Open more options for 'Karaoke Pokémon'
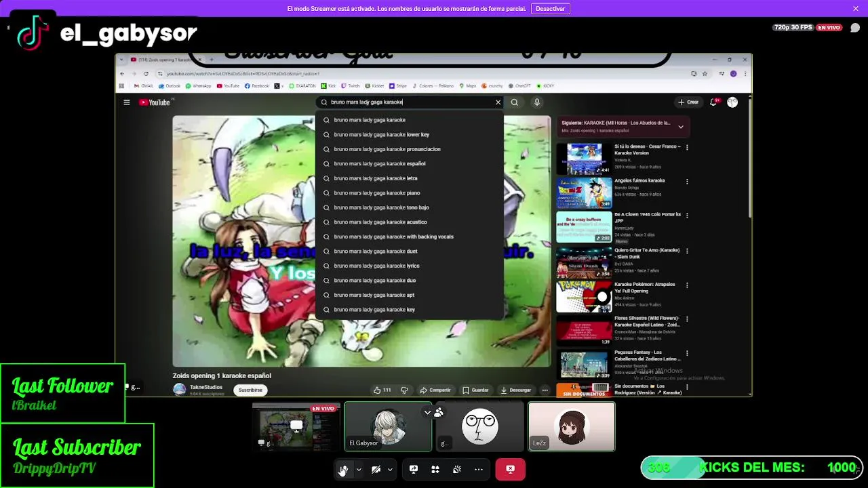 coord(687,285)
